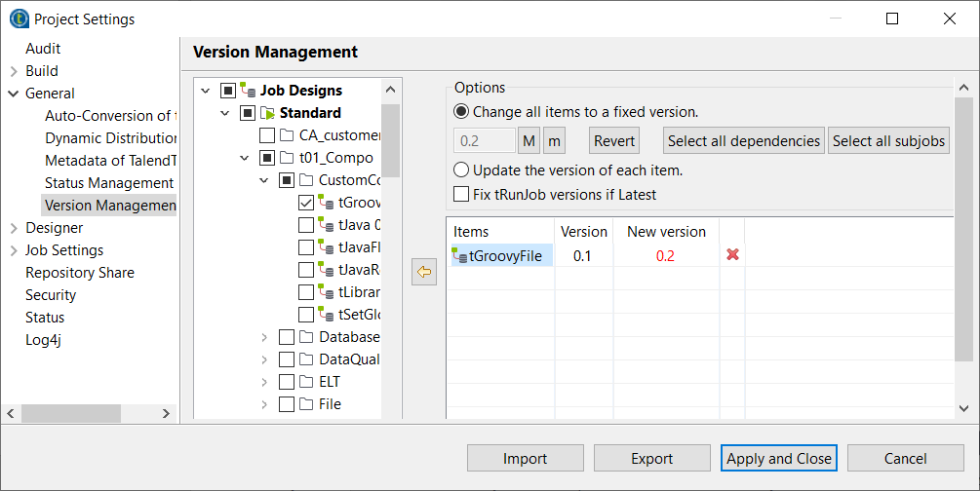The width and height of the screenshot is (980, 491).
Task: Select Update the version of each item
Action: [x=462, y=170]
